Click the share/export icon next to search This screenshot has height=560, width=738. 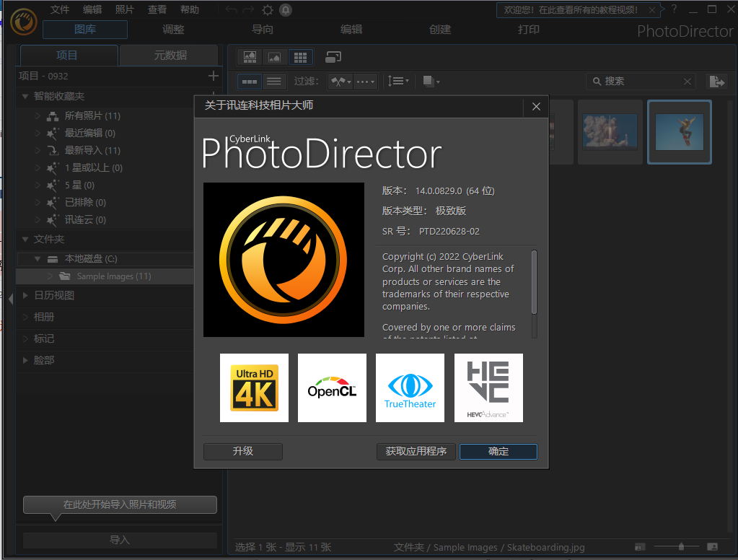point(717,82)
